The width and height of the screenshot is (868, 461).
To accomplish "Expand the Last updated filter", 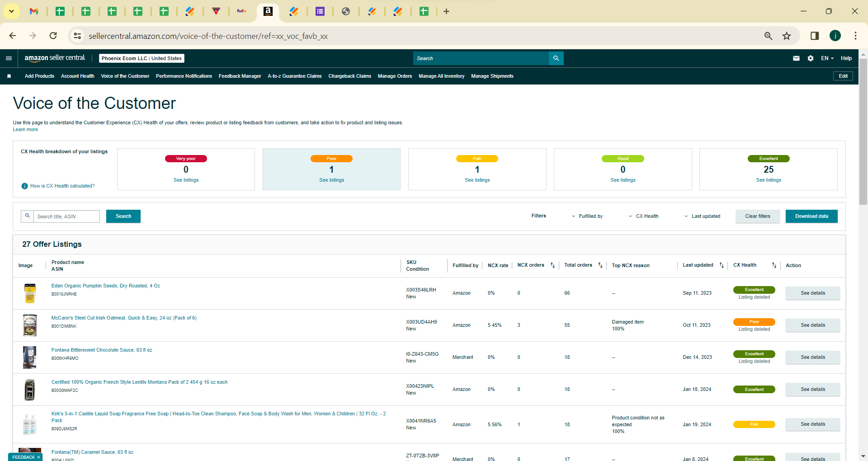I will (703, 216).
